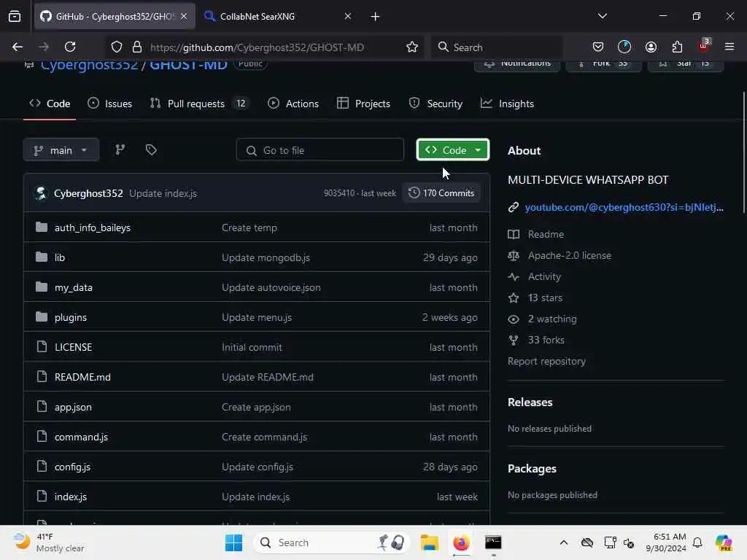Show hidden system tray icons chevron
The height and width of the screenshot is (560, 747).
click(564, 542)
